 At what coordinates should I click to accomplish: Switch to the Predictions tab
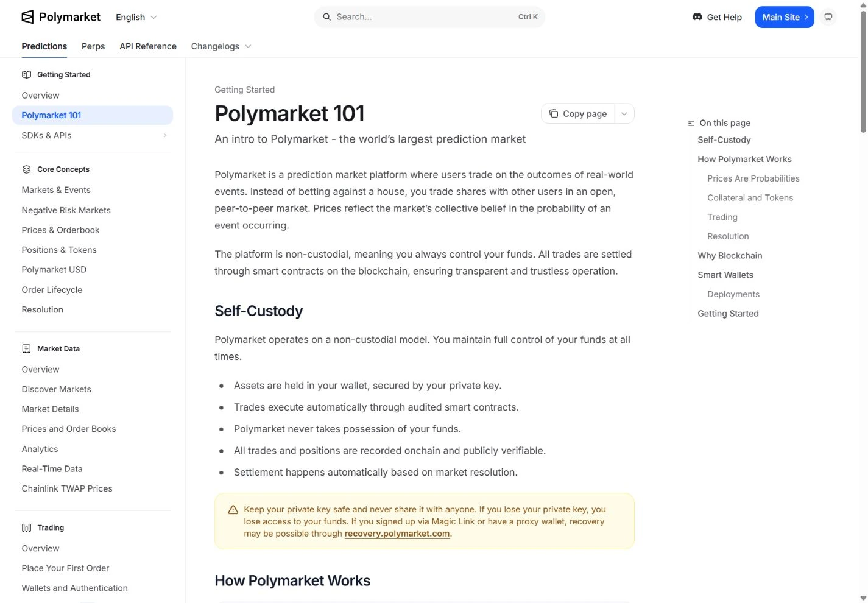[44, 46]
